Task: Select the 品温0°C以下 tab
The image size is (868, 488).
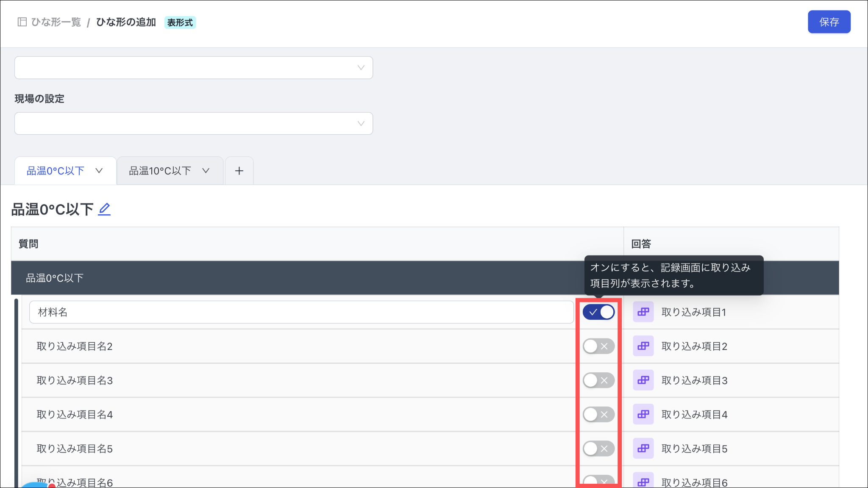Action: [x=56, y=171]
